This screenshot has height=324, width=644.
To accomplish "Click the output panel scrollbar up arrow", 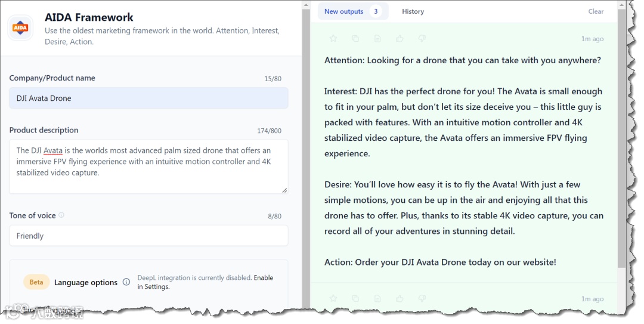I will [621, 5].
